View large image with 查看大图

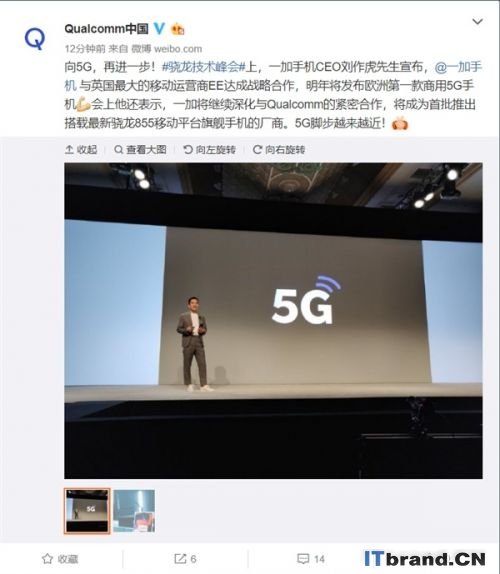tap(140, 149)
